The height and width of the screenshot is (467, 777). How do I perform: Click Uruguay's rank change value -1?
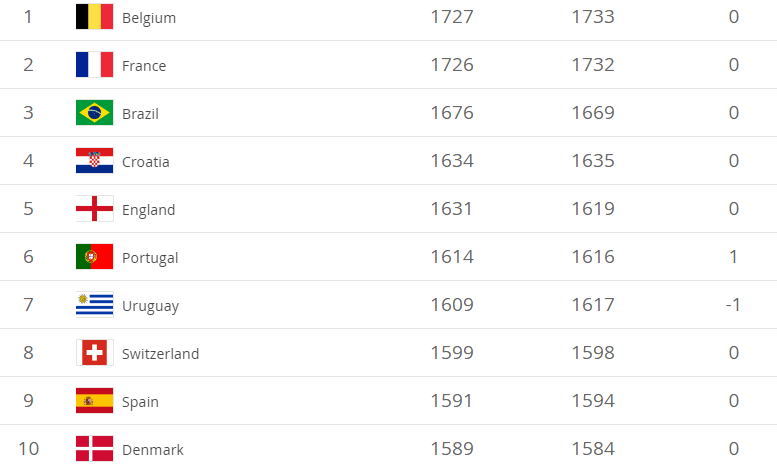[x=733, y=305]
